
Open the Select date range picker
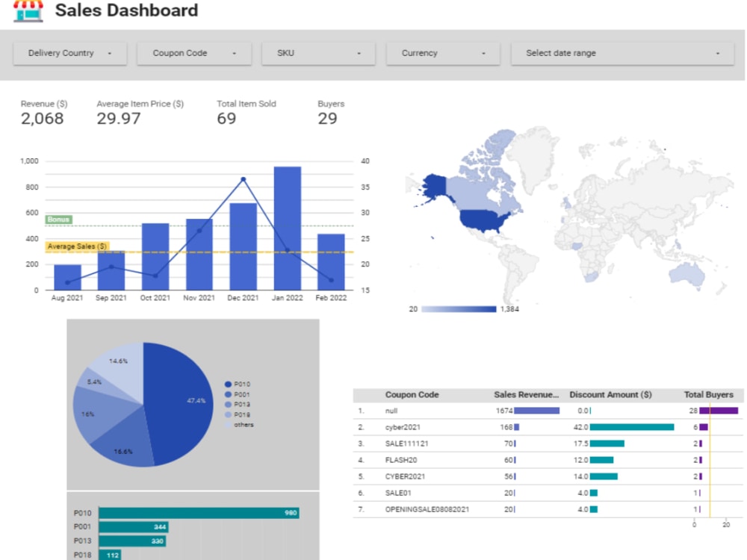[622, 53]
